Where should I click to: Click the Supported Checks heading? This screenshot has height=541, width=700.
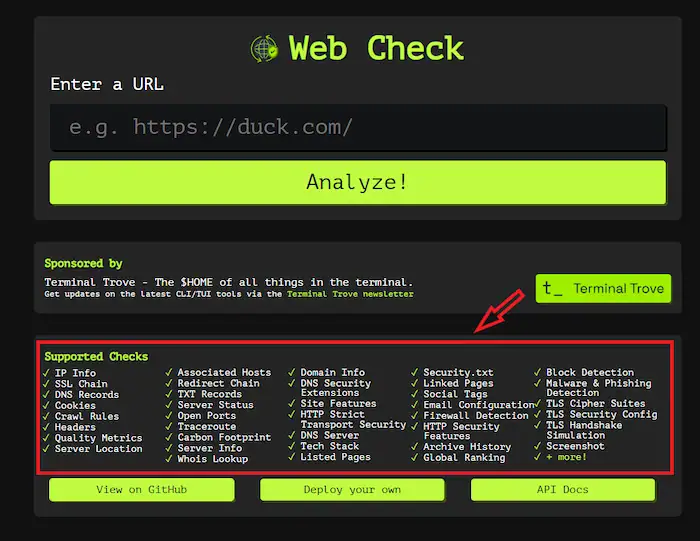point(96,356)
